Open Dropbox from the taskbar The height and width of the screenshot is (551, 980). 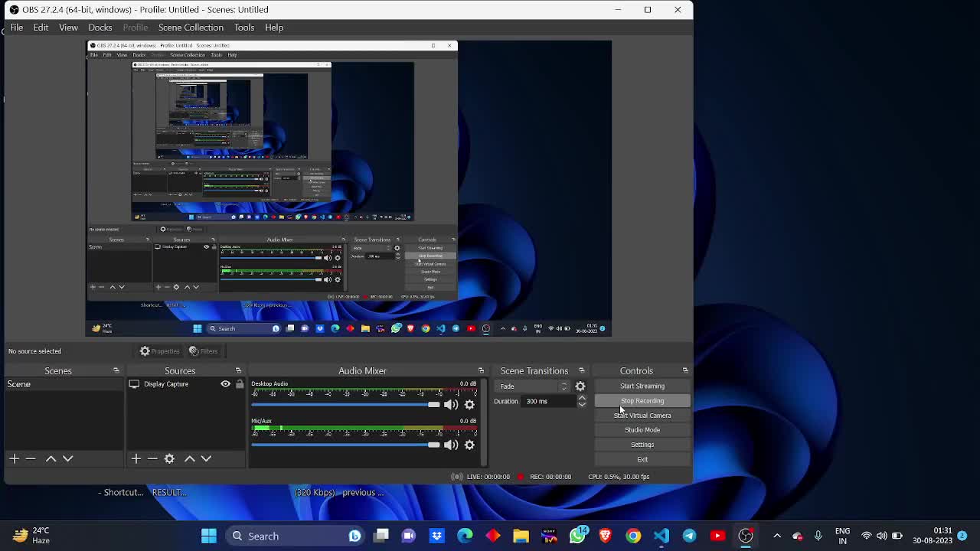(x=436, y=536)
